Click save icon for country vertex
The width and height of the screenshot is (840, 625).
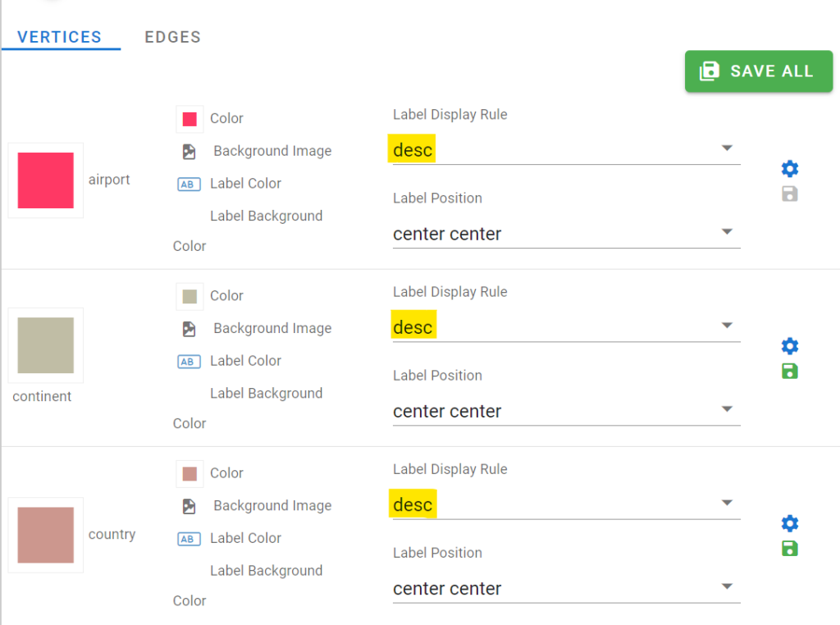pos(789,549)
